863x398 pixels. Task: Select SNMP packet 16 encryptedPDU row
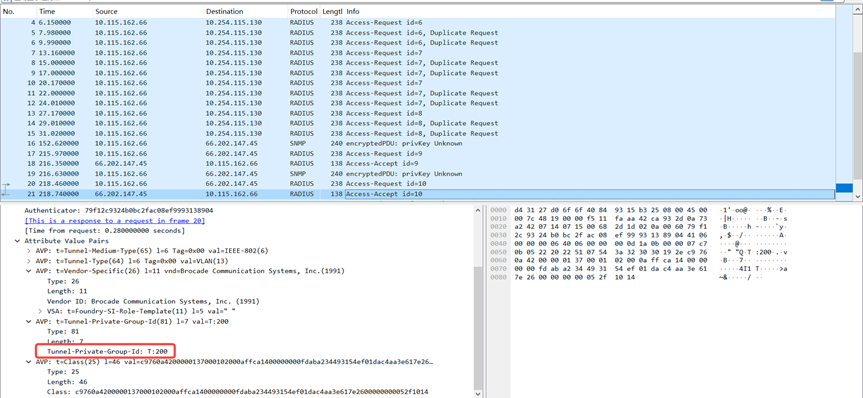coord(418,144)
